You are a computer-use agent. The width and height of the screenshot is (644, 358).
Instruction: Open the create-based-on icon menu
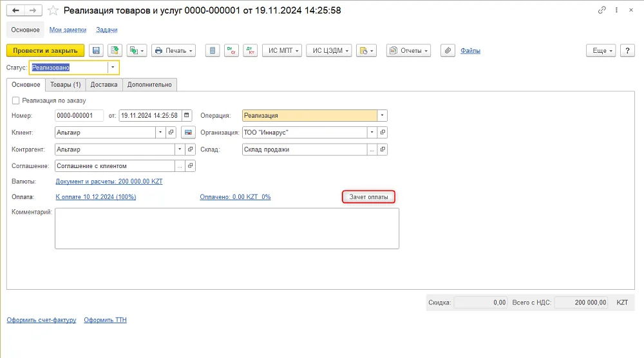137,50
